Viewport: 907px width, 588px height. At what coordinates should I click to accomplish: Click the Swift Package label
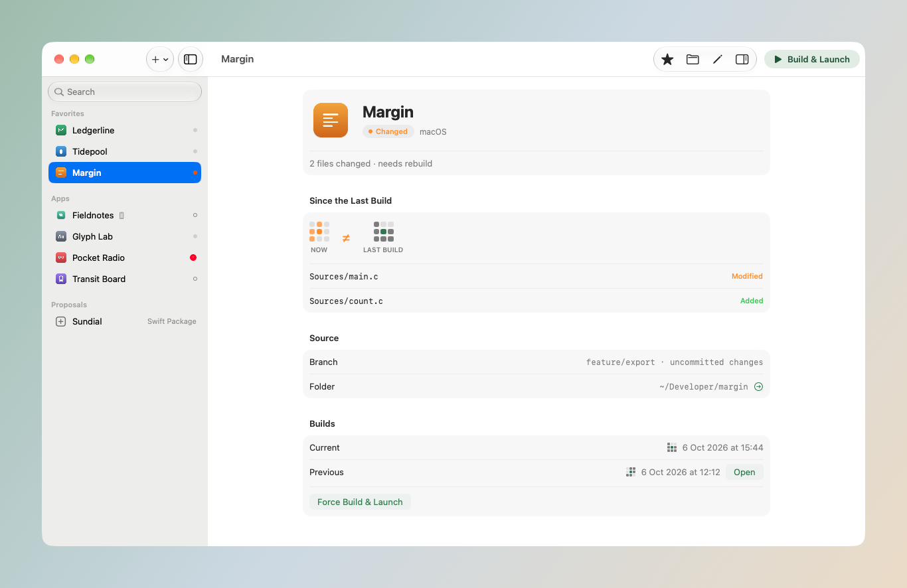point(172,321)
